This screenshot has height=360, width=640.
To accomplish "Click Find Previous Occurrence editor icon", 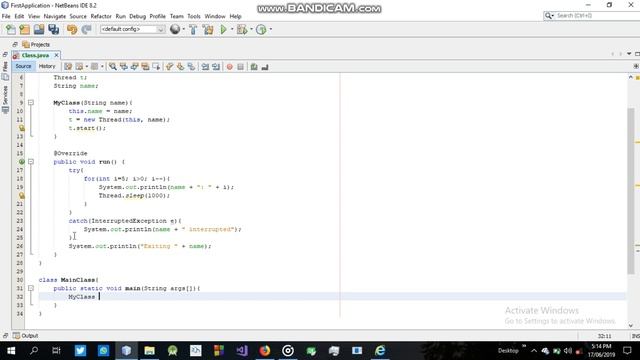I will (x=123, y=67).
